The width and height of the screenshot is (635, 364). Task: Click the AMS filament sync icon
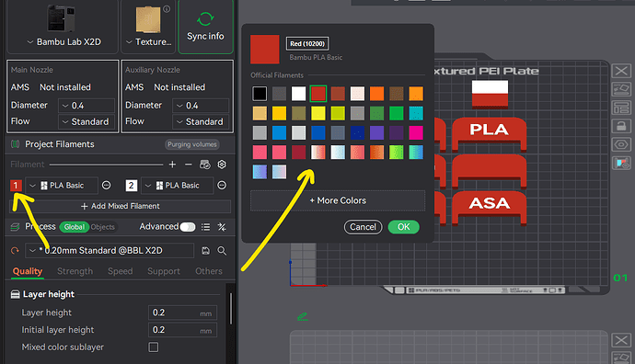[205, 165]
